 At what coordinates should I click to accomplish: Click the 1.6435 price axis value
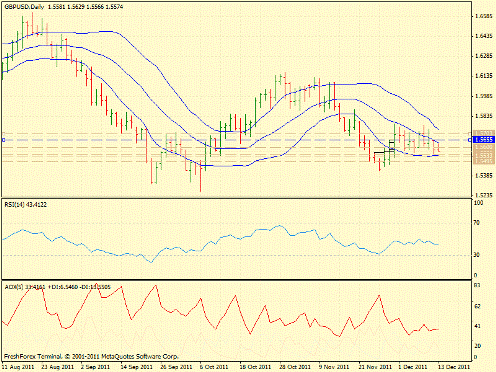484,36
